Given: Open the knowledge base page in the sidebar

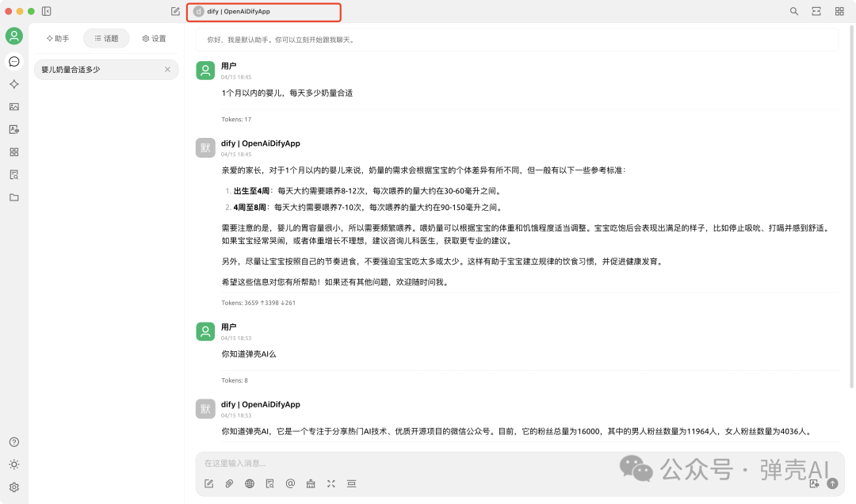Looking at the screenshot, I should point(14,174).
